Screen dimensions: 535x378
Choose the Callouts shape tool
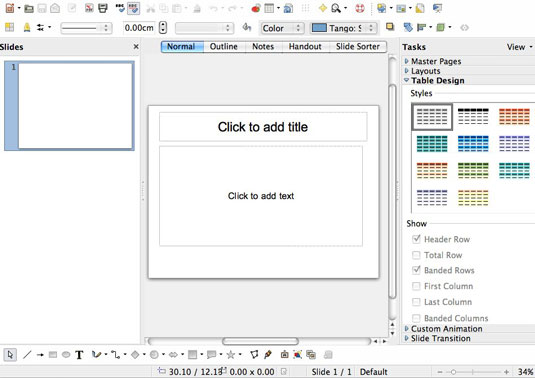pos(212,355)
